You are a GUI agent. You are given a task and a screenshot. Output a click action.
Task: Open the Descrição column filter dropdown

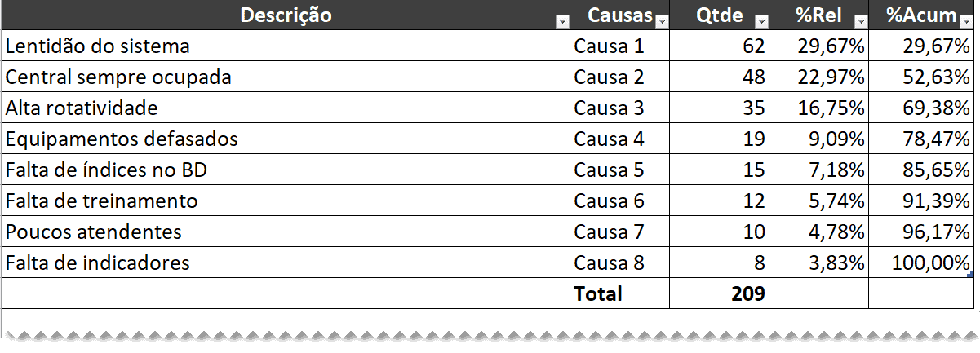(x=561, y=21)
